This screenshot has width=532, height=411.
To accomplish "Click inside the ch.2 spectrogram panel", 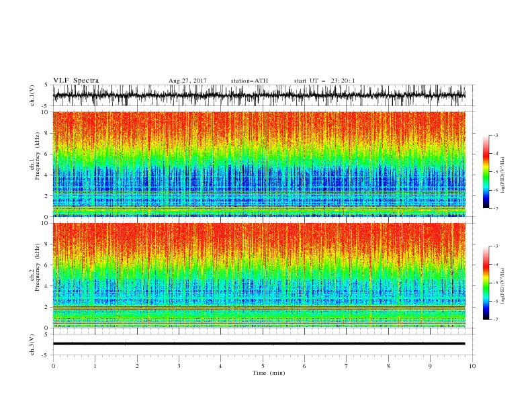I will [259, 275].
